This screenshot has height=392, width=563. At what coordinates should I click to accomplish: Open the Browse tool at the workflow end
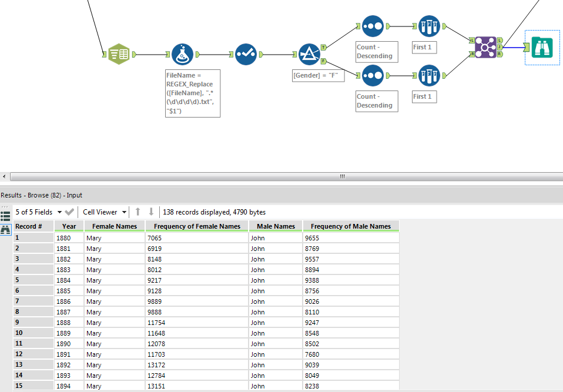tap(541, 48)
